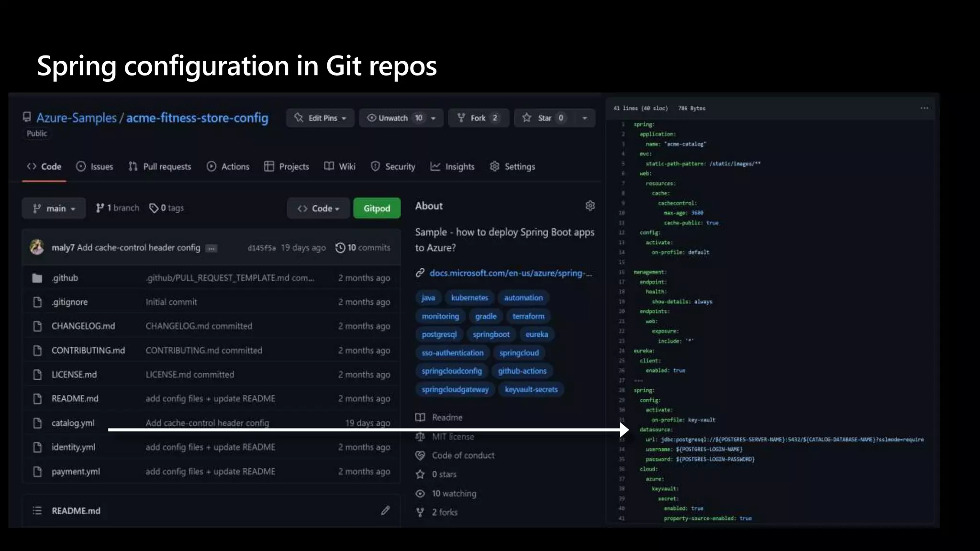Click the About section gear icon
The width and height of the screenshot is (980, 551).
[x=590, y=206]
